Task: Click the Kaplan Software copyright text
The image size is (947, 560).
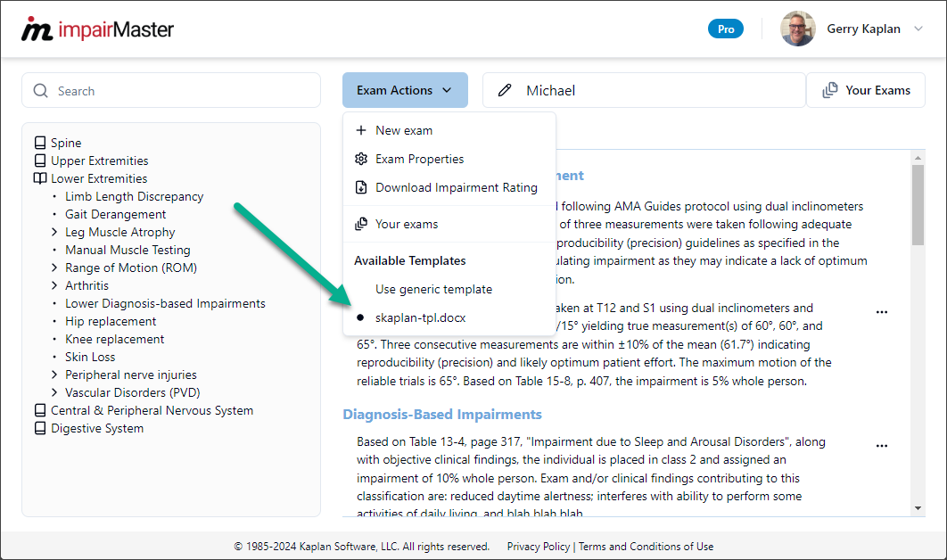Action: point(362,546)
